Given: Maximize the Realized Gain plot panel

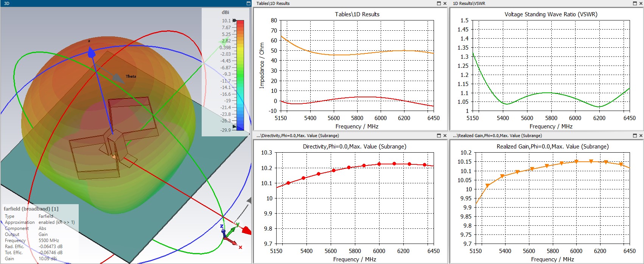Looking at the screenshot, I should [635, 136].
